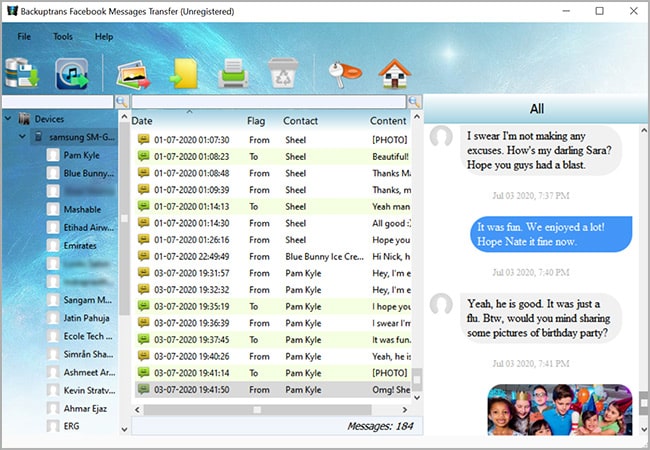Open the Tools menu
This screenshot has height=450, width=650.
tap(63, 37)
